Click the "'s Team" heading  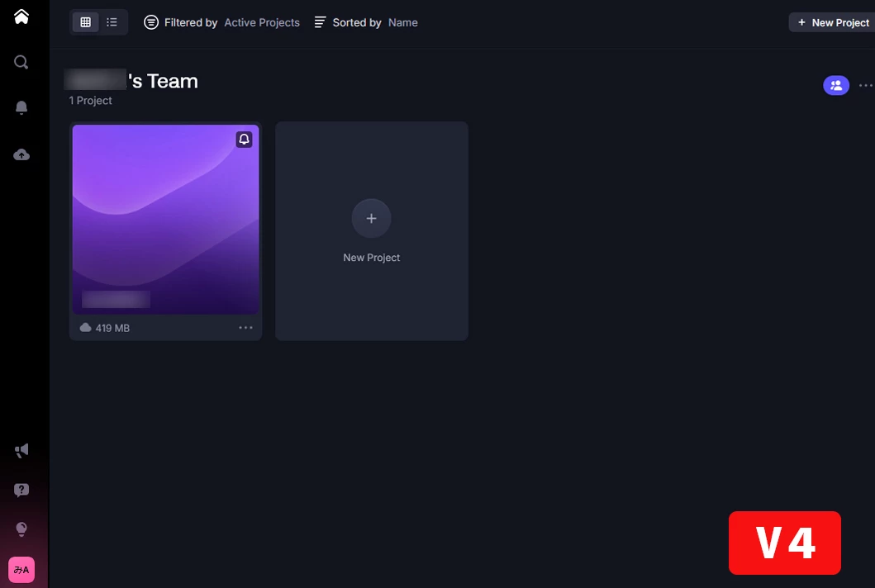click(x=163, y=82)
